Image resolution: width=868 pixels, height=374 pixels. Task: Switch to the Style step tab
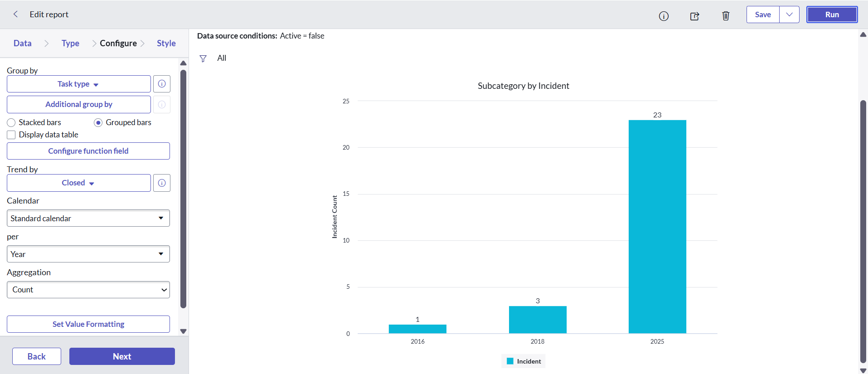166,43
